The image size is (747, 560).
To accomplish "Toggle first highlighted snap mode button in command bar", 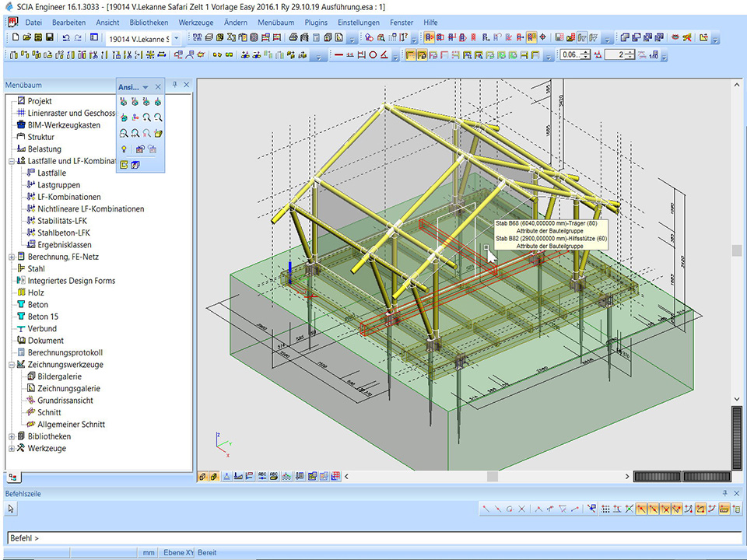I will point(641,509).
